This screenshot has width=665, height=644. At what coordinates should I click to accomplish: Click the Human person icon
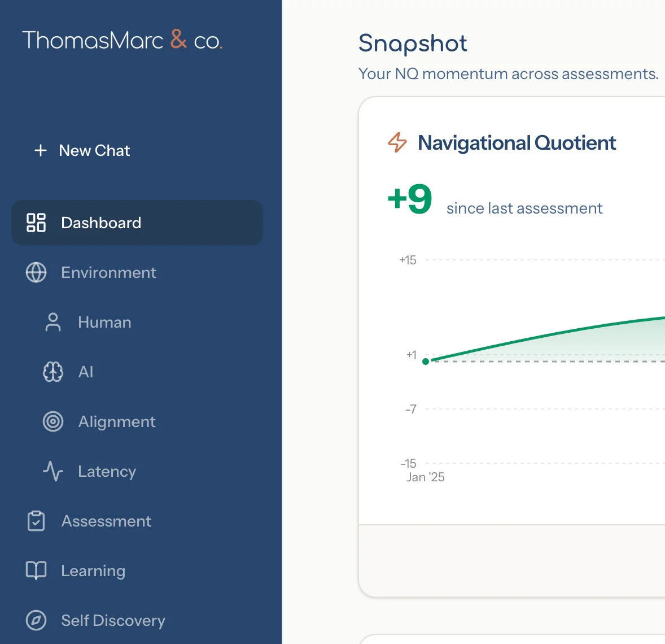(53, 322)
